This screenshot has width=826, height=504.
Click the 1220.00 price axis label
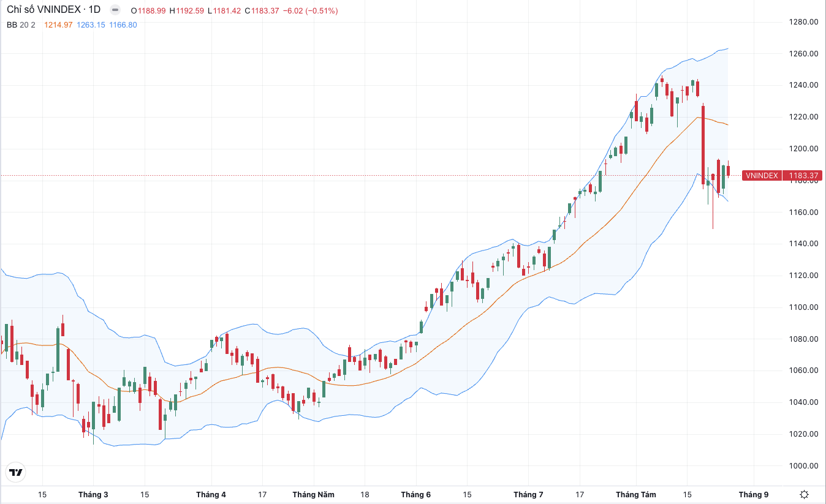click(x=804, y=117)
